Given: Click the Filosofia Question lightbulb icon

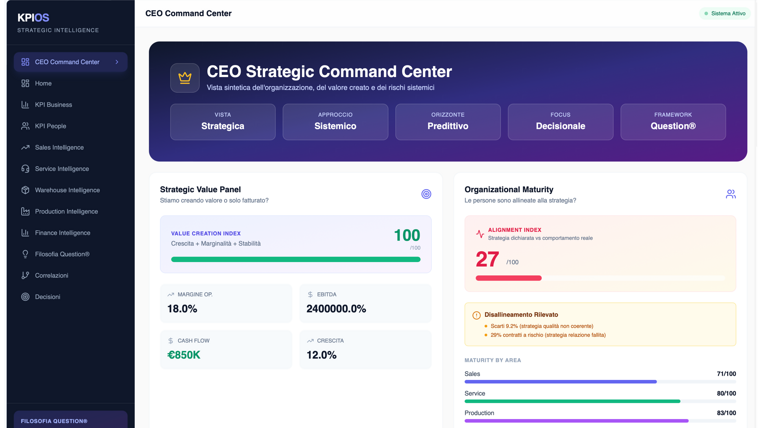Looking at the screenshot, I should (25, 254).
